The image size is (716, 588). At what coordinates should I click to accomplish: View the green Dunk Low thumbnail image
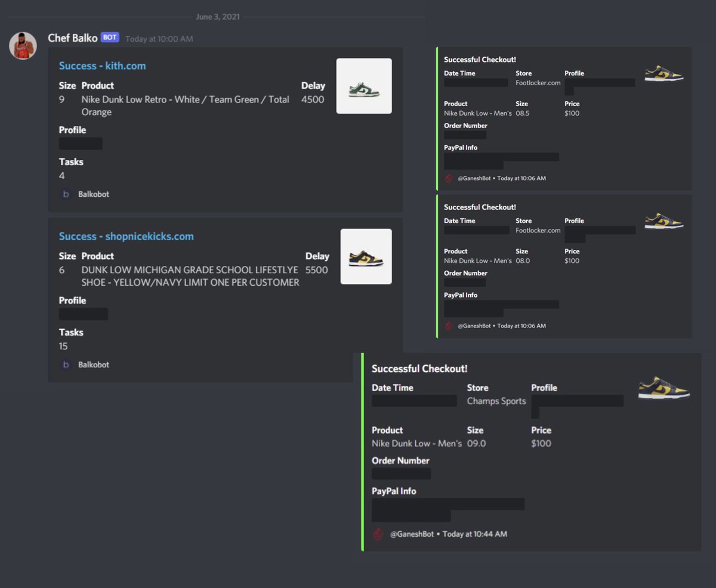point(364,86)
